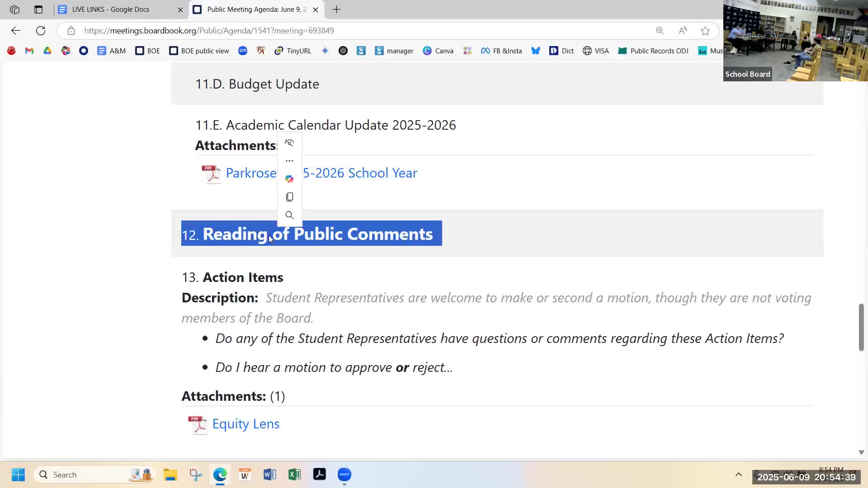Switch to LIVE LINKS Google Docs tab

[x=111, y=9]
